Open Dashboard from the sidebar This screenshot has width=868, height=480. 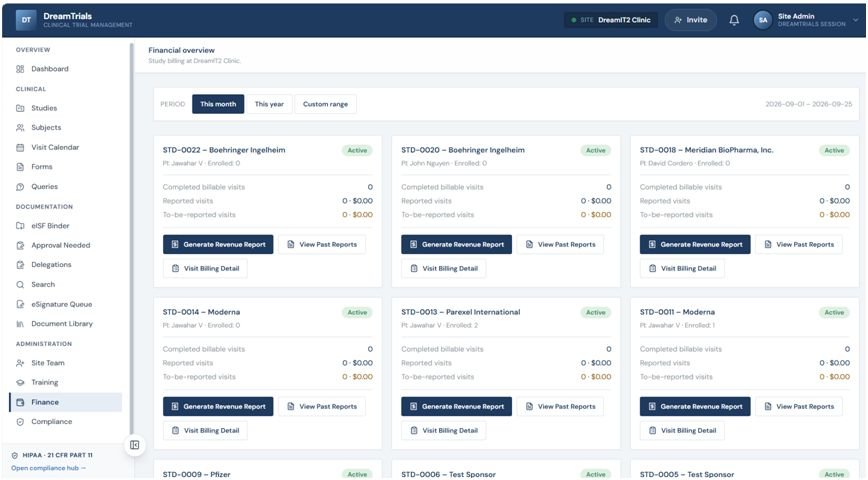click(x=65, y=69)
